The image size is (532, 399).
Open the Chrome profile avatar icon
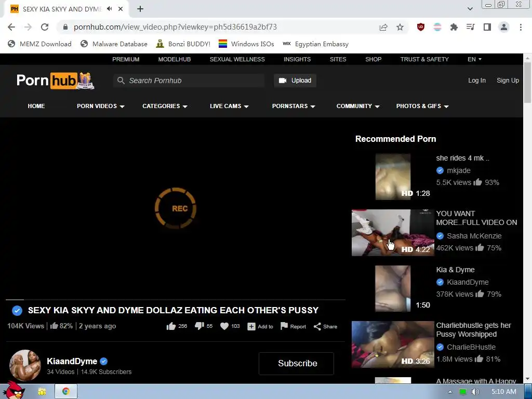click(x=504, y=27)
